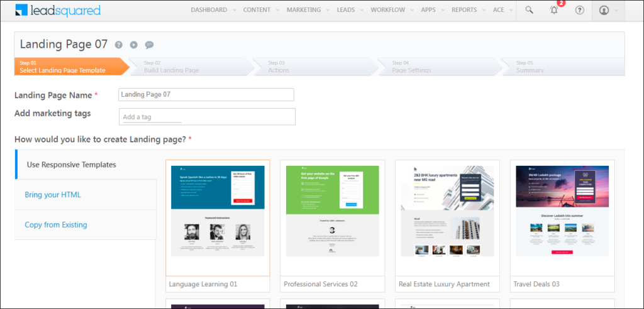The width and height of the screenshot is (644, 309).
Task: Go to Step 04 Page Settings
Action: pyautogui.click(x=440, y=67)
